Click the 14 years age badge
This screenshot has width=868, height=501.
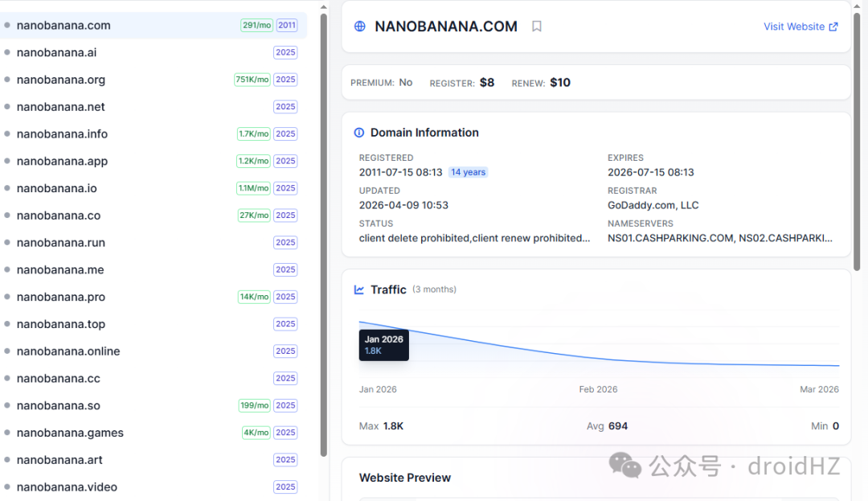tap(468, 172)
